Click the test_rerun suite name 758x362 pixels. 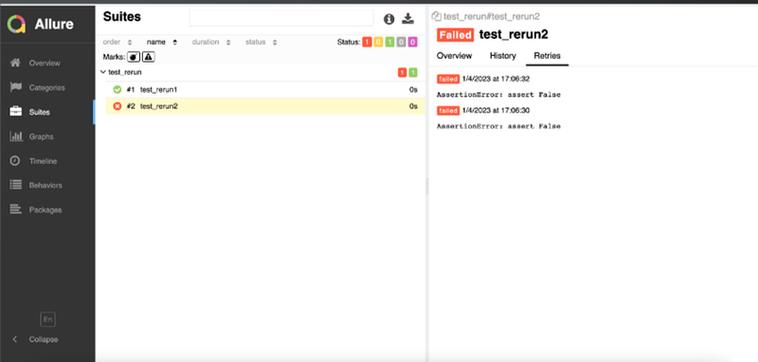click(125, 72)
